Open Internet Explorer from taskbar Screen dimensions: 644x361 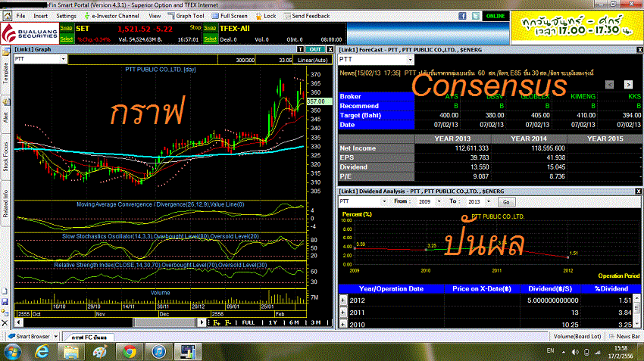[x=42, y=352]
